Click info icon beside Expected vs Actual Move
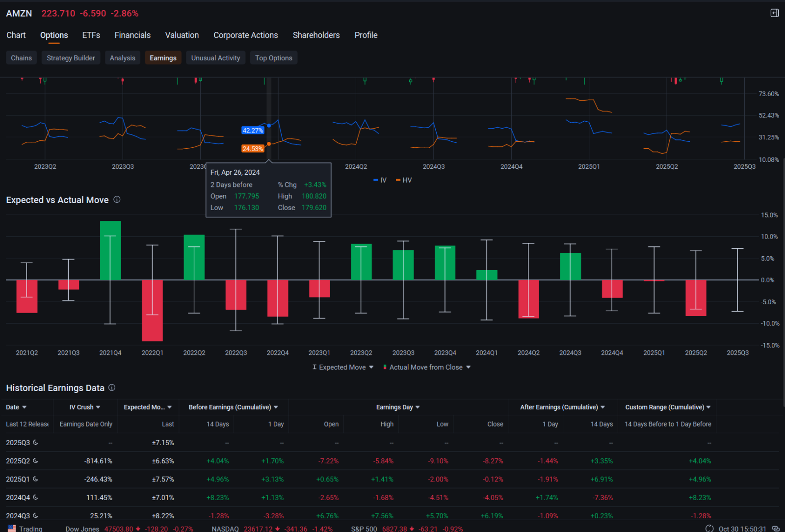785x532 pixels. click(117, 199)
